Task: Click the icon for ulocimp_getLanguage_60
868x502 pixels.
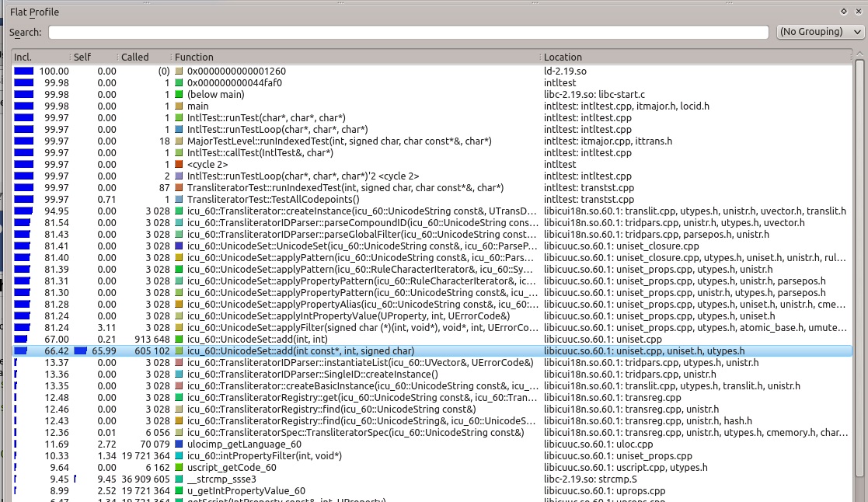Action: 180,444
